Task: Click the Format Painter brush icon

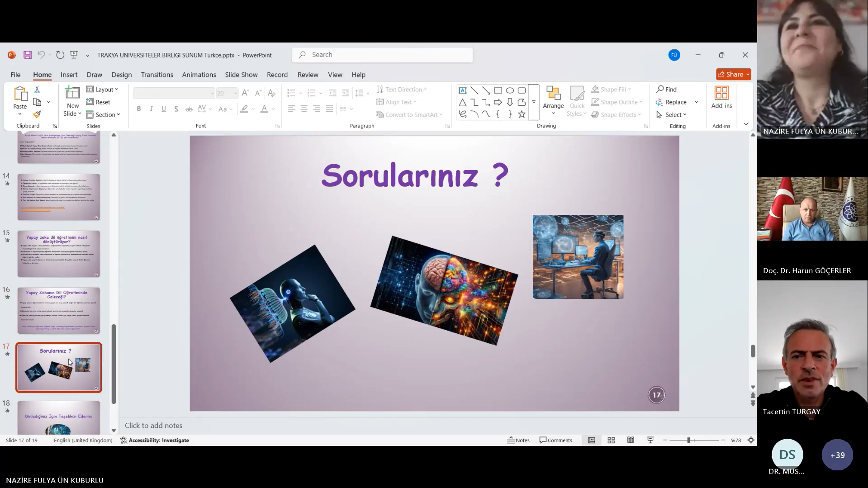Action: point(37,114)
